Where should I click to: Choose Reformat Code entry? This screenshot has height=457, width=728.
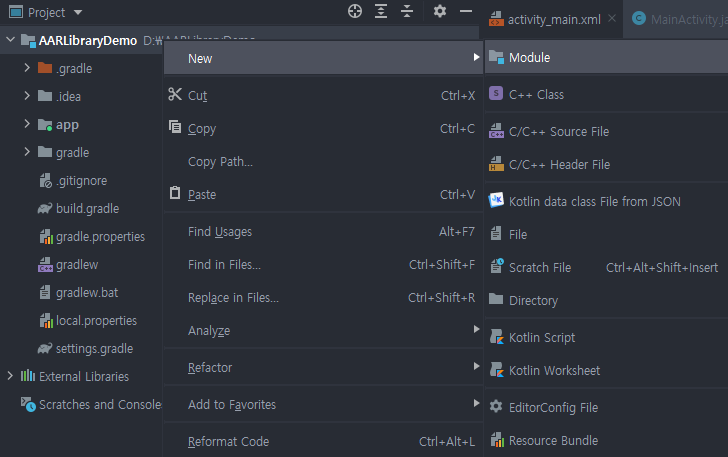[x=324, y=441]
